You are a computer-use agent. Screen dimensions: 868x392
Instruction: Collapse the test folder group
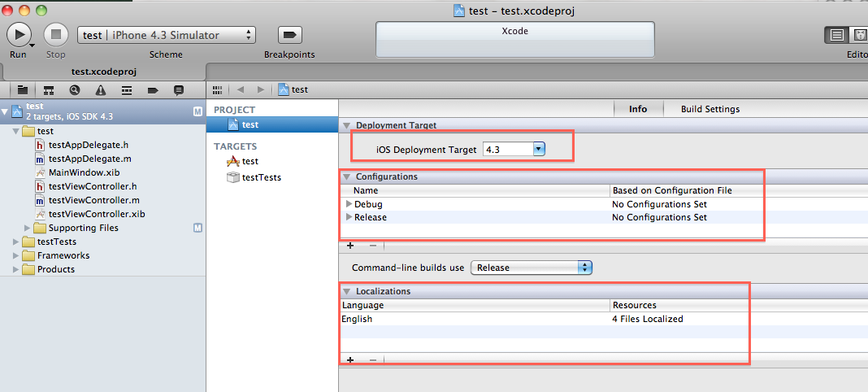coord(16,132)
